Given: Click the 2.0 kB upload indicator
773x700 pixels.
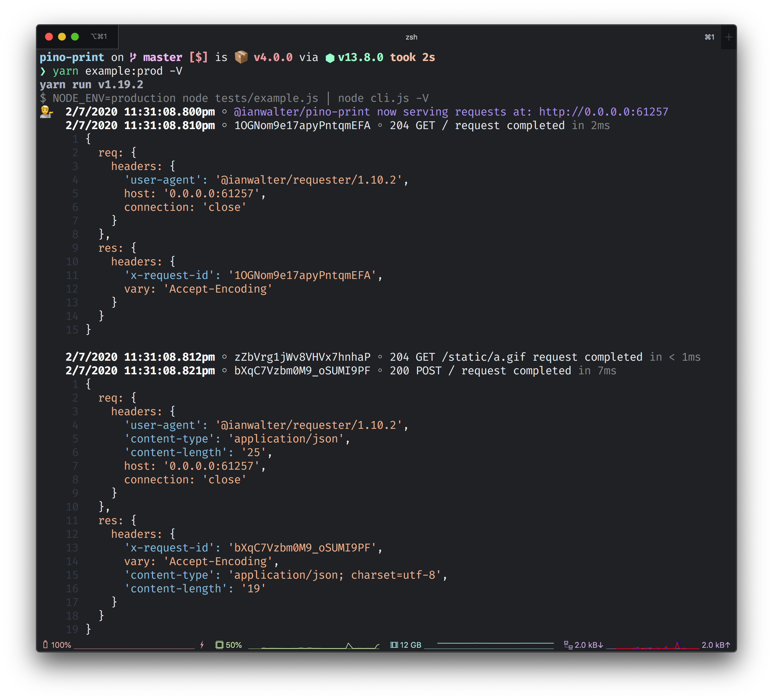Looking at the screenshot, I should (x=716, y=645).
